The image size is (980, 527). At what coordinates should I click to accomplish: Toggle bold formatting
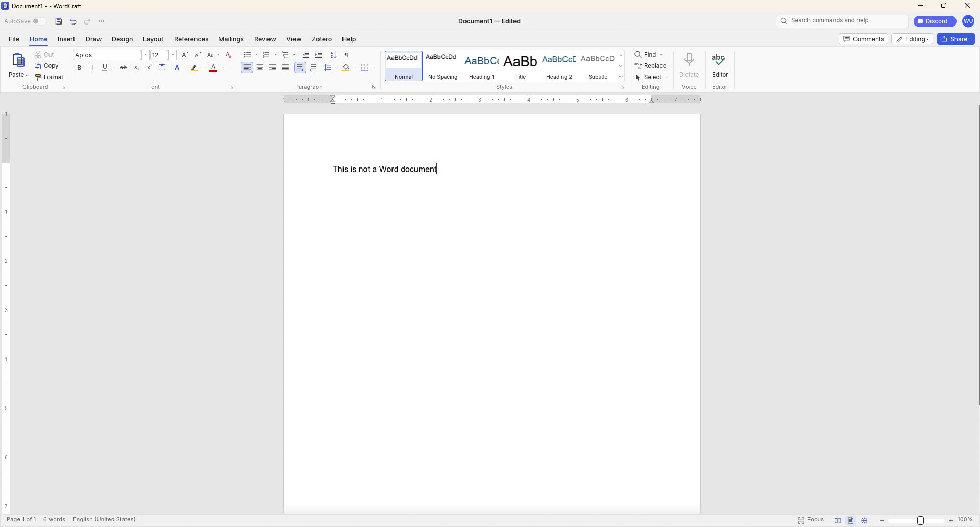tap(79, 68)
